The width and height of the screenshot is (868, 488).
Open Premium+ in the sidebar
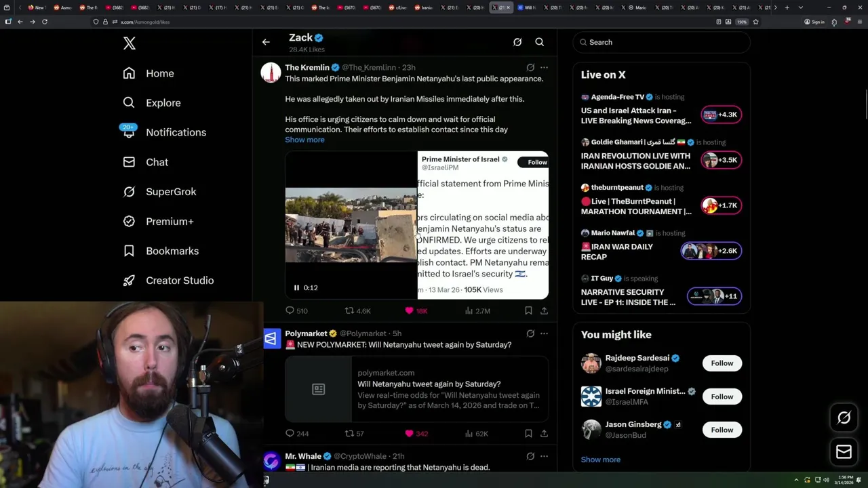[x=158, y=221]
